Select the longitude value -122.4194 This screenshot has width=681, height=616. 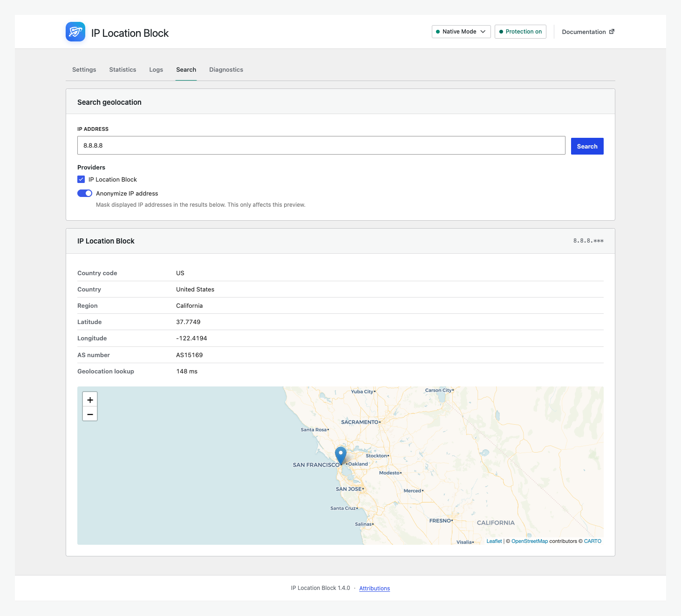pos(191,338)
